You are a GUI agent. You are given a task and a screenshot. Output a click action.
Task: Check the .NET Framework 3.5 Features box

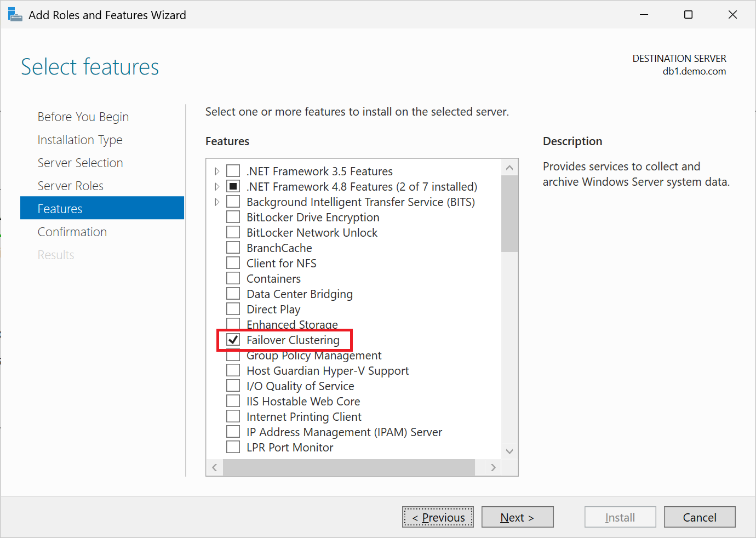point(233,171)
